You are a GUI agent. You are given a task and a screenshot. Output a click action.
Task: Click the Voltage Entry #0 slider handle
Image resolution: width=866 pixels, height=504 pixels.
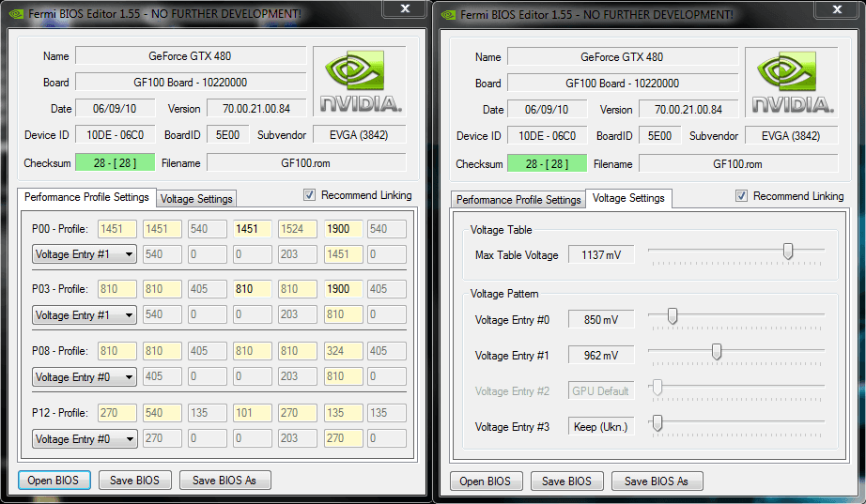pos(673,315)
